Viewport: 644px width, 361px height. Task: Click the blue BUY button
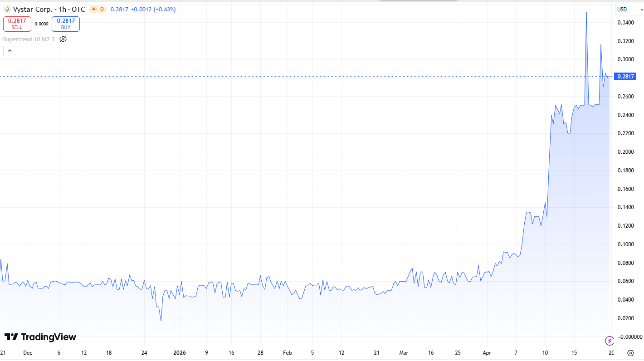(66, 24)
